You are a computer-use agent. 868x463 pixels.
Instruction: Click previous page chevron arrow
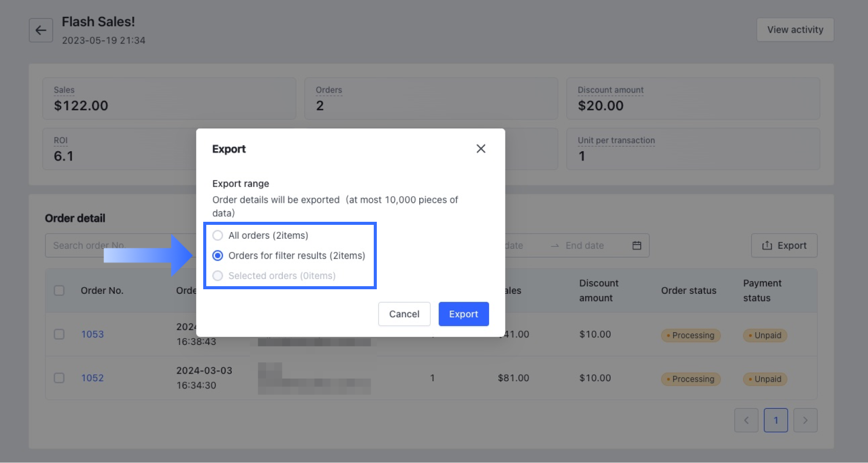pyautogui.click(x=746, y=420)
